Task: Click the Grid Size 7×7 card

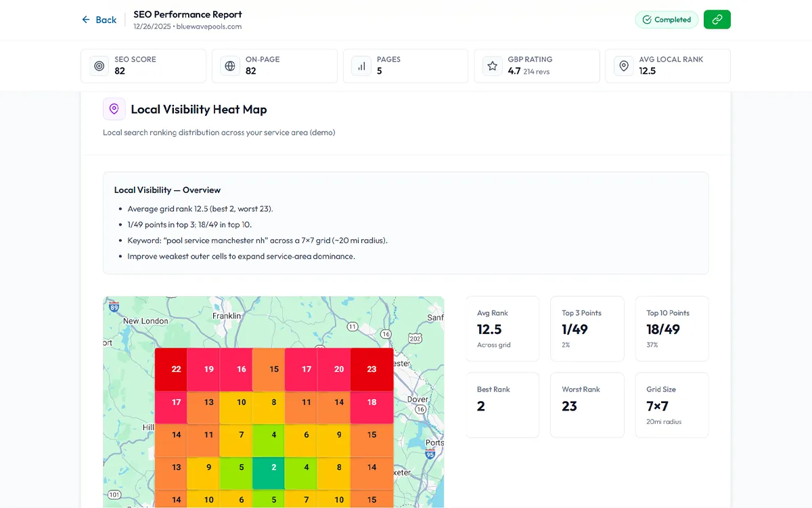Action: click(671, 405)
